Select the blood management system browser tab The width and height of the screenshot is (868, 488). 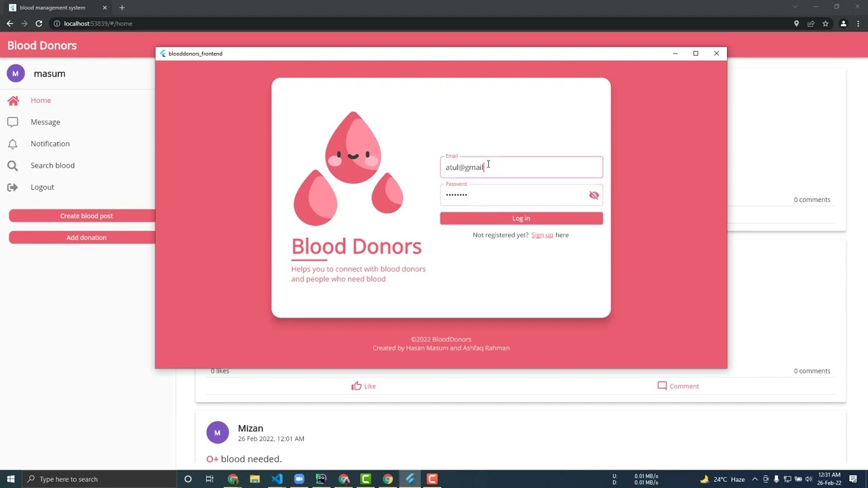(x=58, y=7)
